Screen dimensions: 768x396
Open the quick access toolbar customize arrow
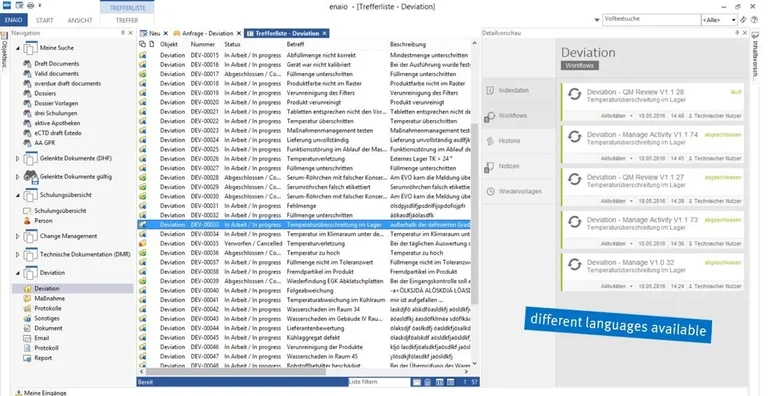(x=40, y=6)
